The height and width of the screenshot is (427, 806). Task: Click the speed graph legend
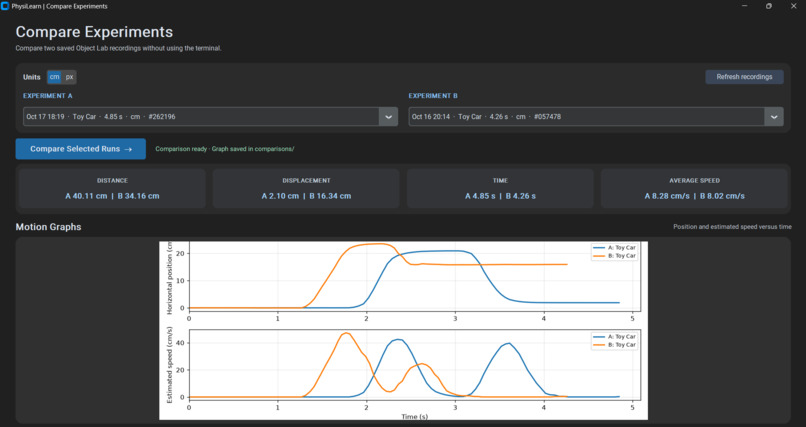(x=614, y=341)
